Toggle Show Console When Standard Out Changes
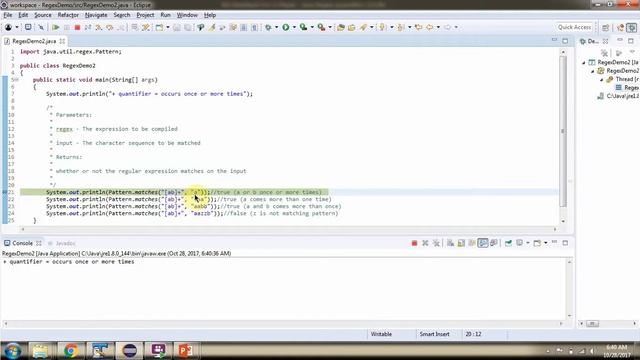This screenshot has width=640, height=360. [483, 243]
